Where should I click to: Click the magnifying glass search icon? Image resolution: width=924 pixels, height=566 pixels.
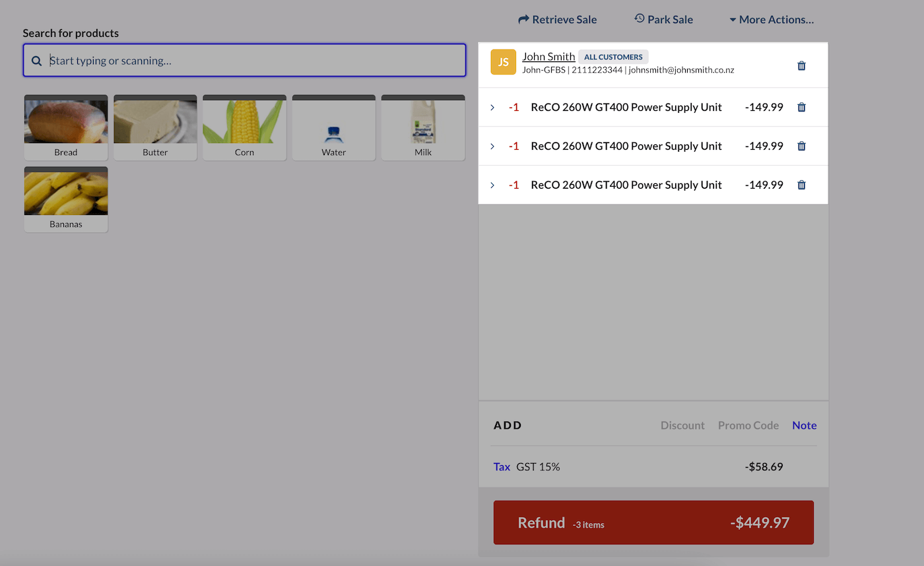36,60
